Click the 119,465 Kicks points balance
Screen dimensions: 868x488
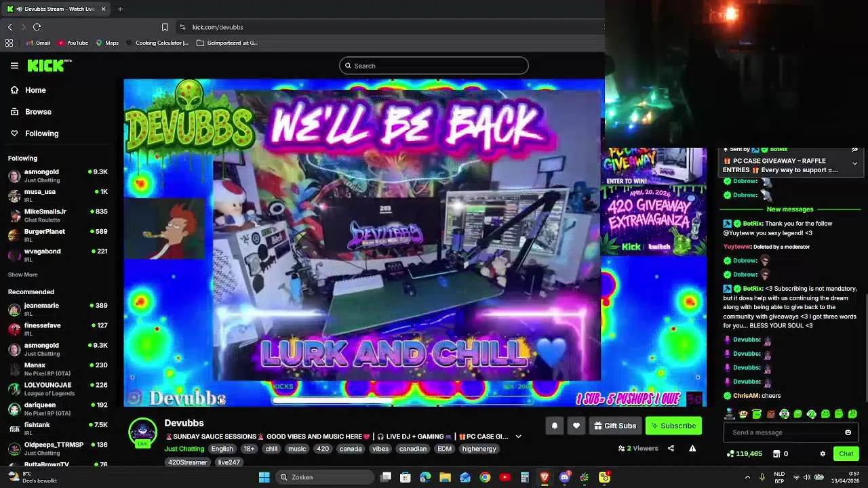744,453
